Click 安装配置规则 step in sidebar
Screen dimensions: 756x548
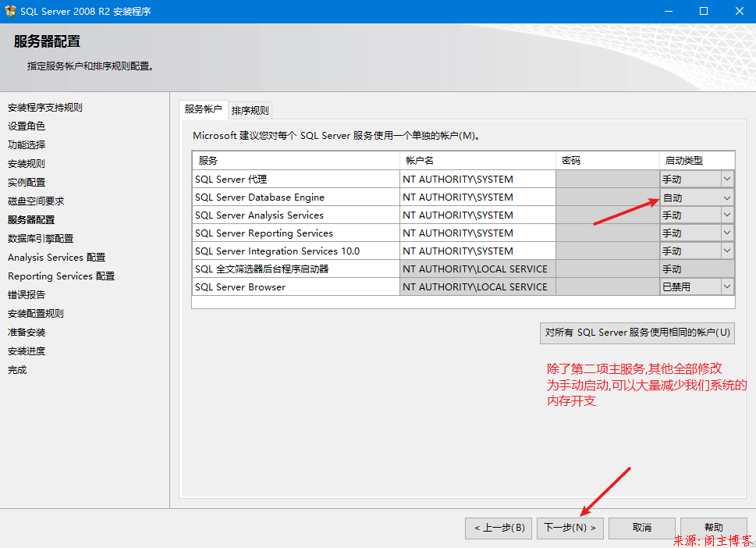tap(36, 314)
